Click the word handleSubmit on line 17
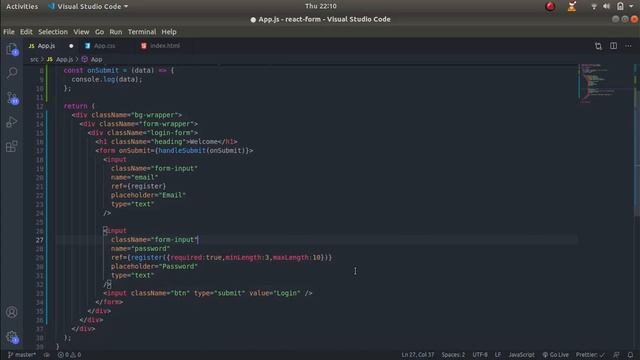The width and height of the screenshot is (640, 360). [x=182, y=151]
